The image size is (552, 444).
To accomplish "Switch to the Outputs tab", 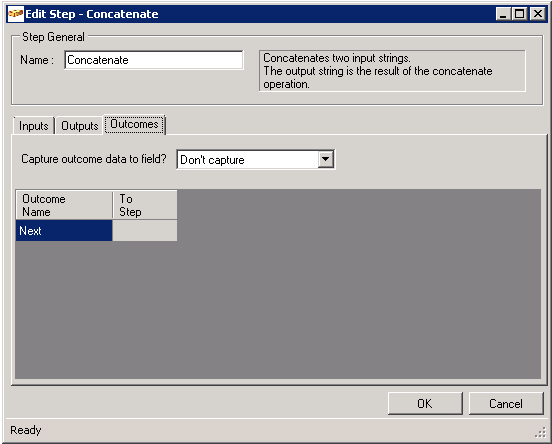I will click(80, 126).
